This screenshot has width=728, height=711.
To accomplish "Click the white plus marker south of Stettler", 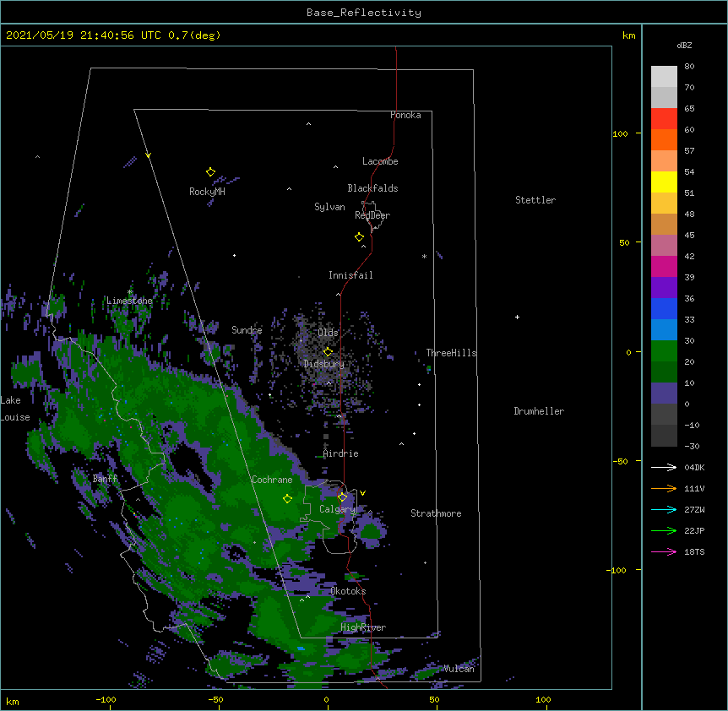I will pyautogui.click(x=517, y=317).
